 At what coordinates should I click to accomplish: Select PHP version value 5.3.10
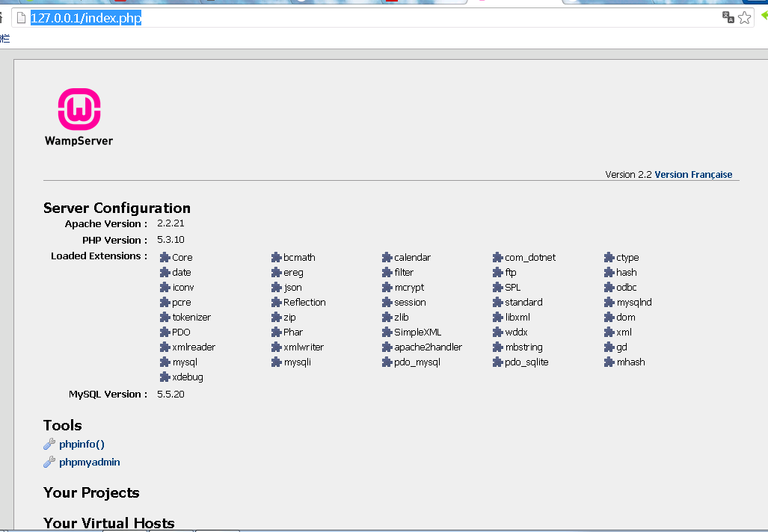click(x=171, y=240)
